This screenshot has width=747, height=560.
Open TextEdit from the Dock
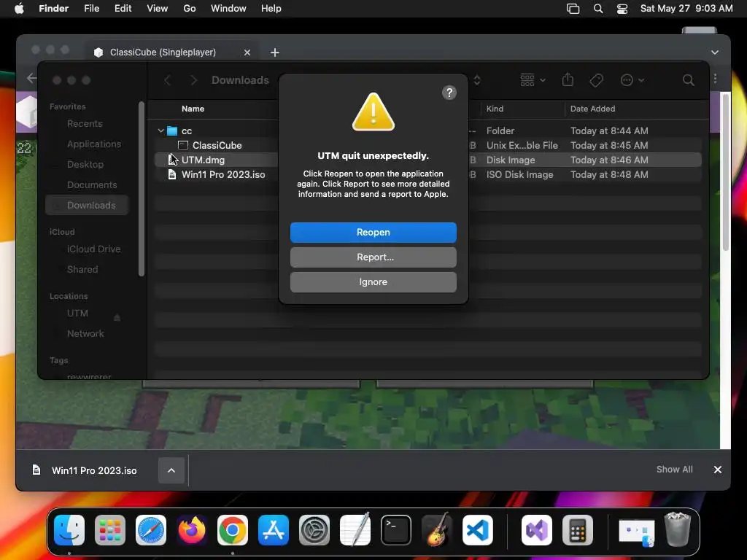(x=355, y=530)
